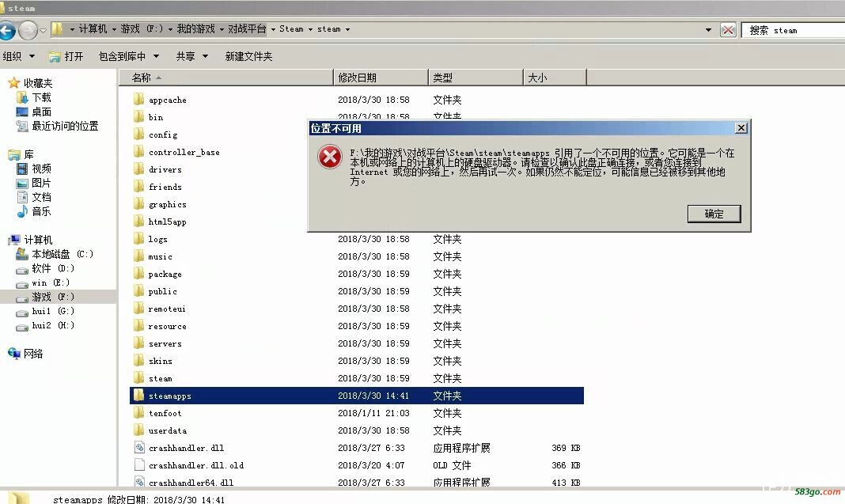845x504 pixels.
Task: Expand the arrow after 对战平台 in the breadcrumb
Action: tap(273, 29)
